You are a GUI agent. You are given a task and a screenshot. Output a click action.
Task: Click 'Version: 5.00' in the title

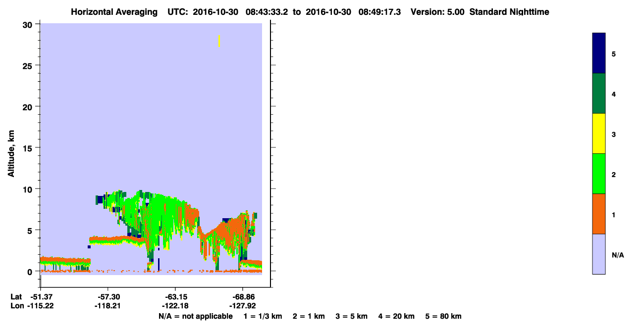tap(437, 12)
